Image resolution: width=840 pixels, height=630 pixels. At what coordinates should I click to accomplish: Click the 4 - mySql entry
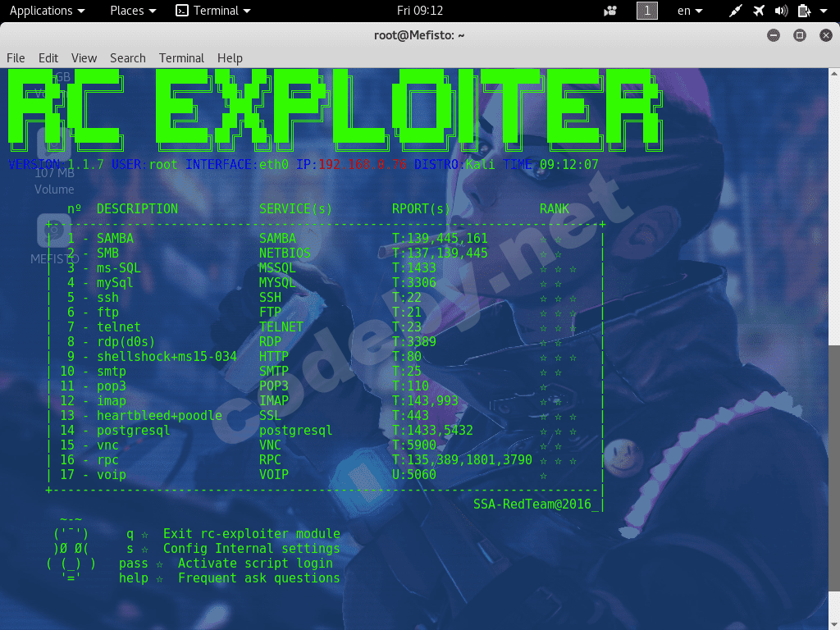(100, 282)
